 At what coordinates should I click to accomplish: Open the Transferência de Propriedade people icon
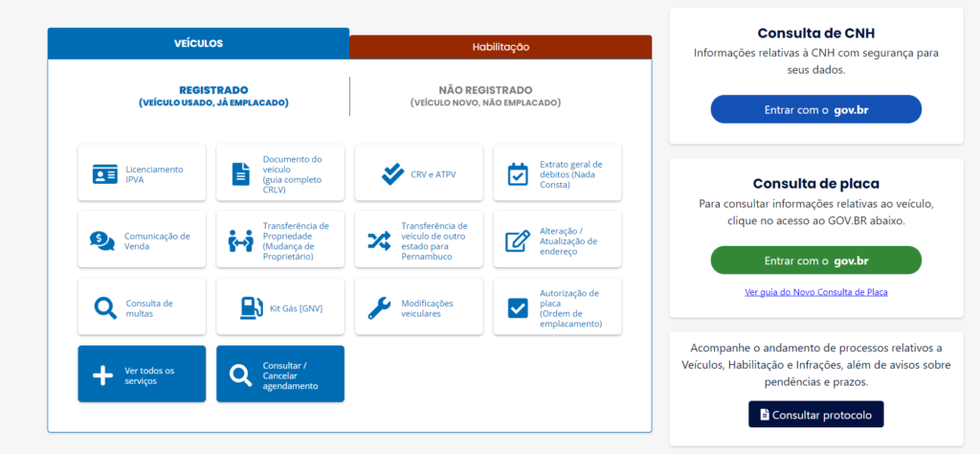click(239, 240)
